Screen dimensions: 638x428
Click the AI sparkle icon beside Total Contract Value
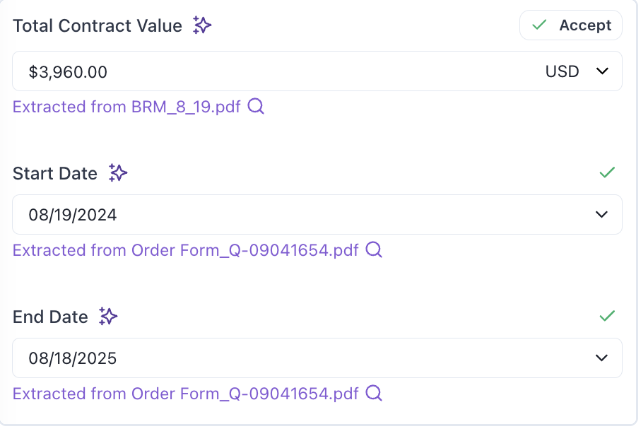[202, 26]
